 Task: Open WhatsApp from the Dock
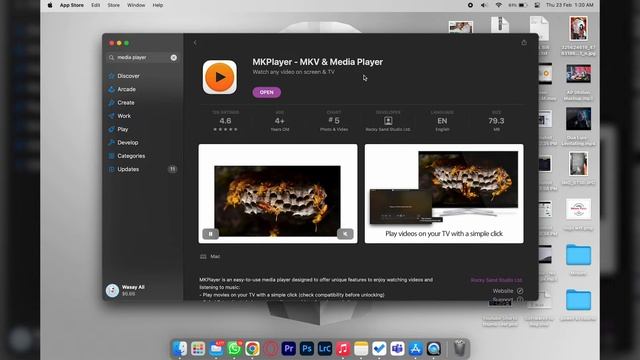tap(235, 349)
